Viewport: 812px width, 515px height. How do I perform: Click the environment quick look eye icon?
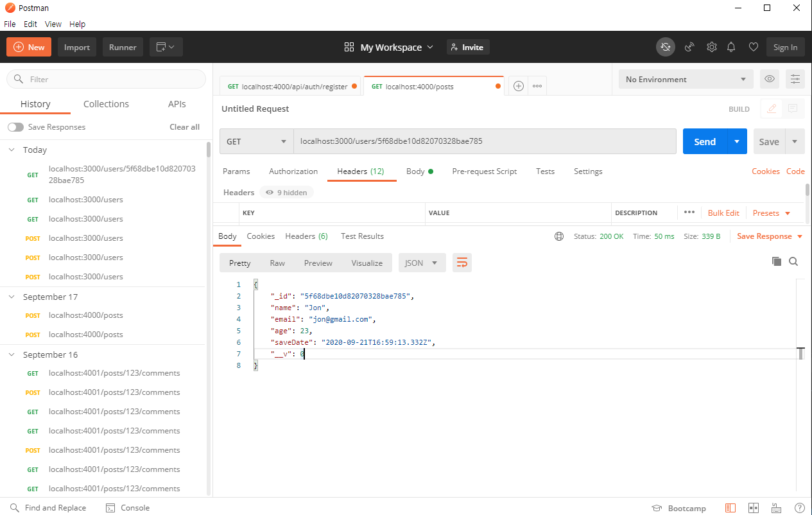(770, 79)
